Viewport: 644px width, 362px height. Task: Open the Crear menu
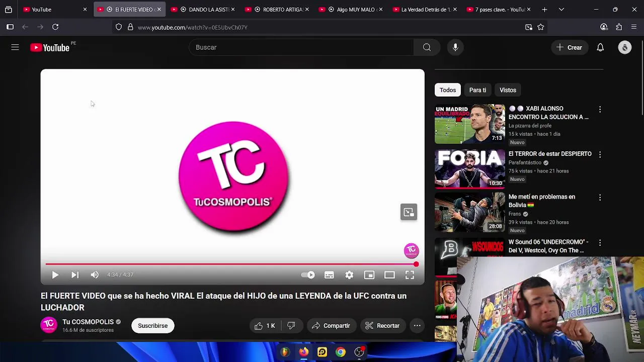570,47
